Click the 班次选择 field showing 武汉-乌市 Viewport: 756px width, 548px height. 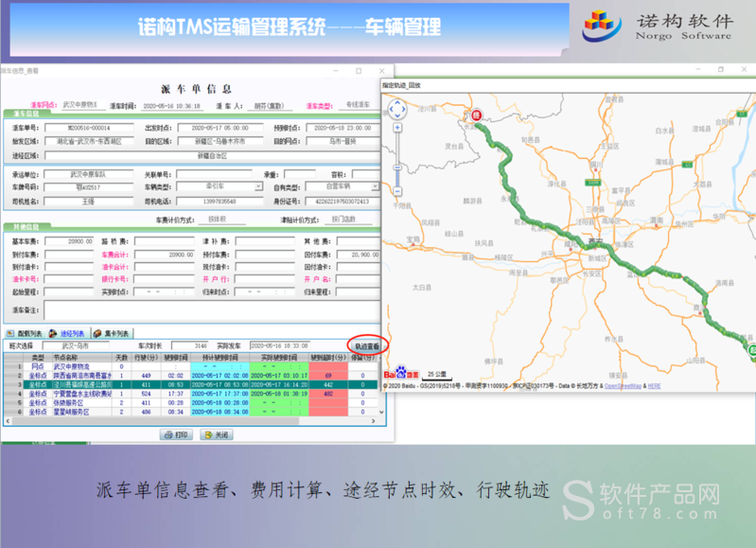pyautogui.click(x=75, y=345)
